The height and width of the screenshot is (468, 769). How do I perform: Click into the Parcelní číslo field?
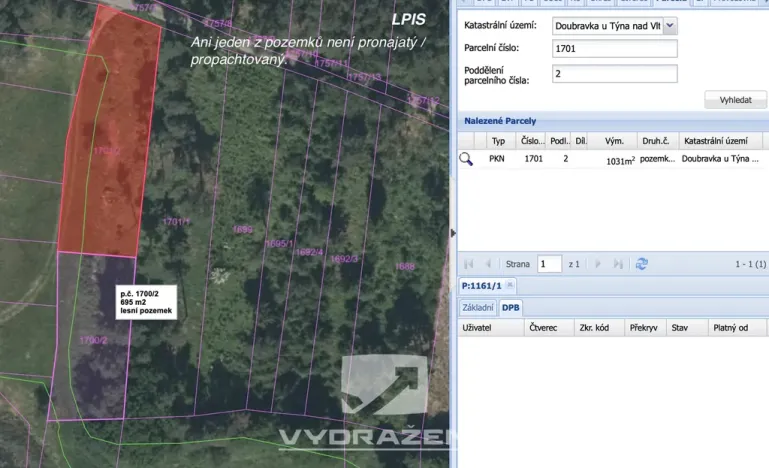615,49
